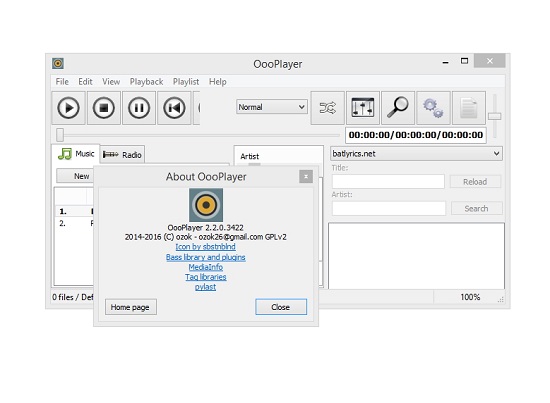This screenshot has width=550, height=403.
Task: Click the lyrics text area
Action: 416,256
